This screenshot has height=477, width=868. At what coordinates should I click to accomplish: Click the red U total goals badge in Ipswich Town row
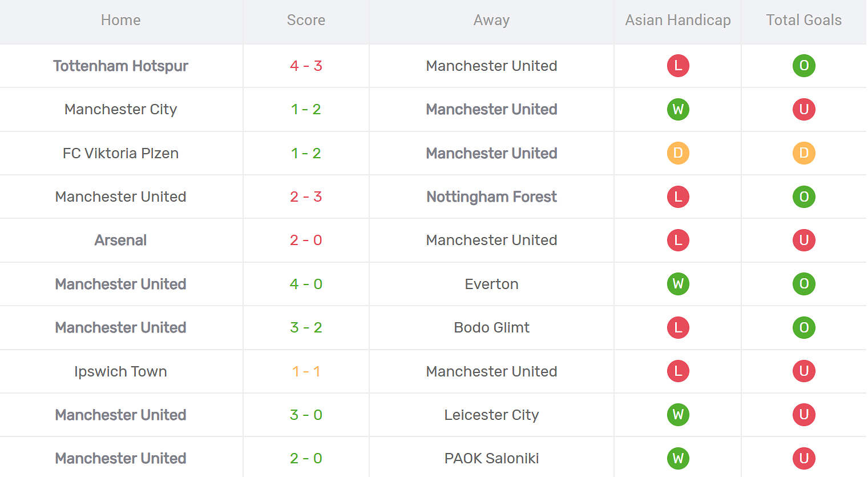(804, 371)
